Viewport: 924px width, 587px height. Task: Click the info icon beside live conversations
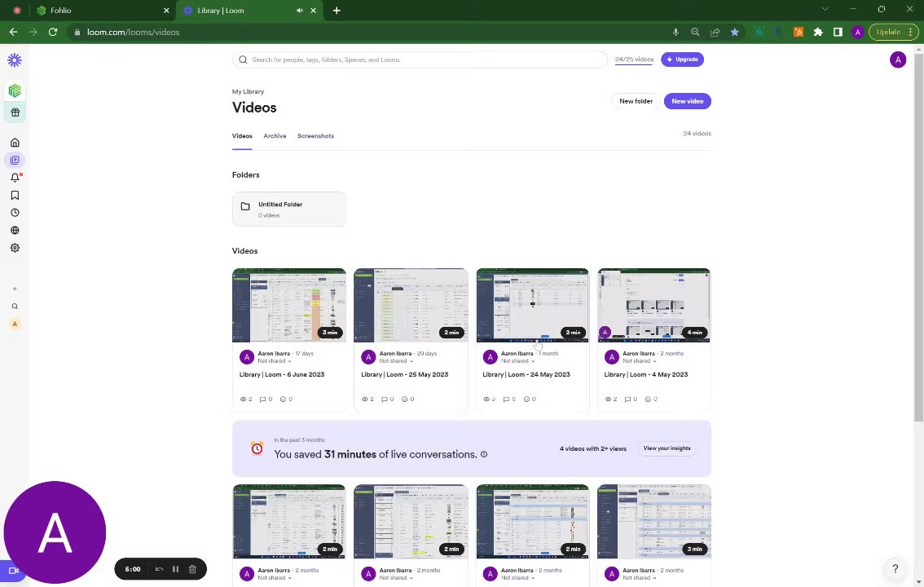click(x=484, y=454)
